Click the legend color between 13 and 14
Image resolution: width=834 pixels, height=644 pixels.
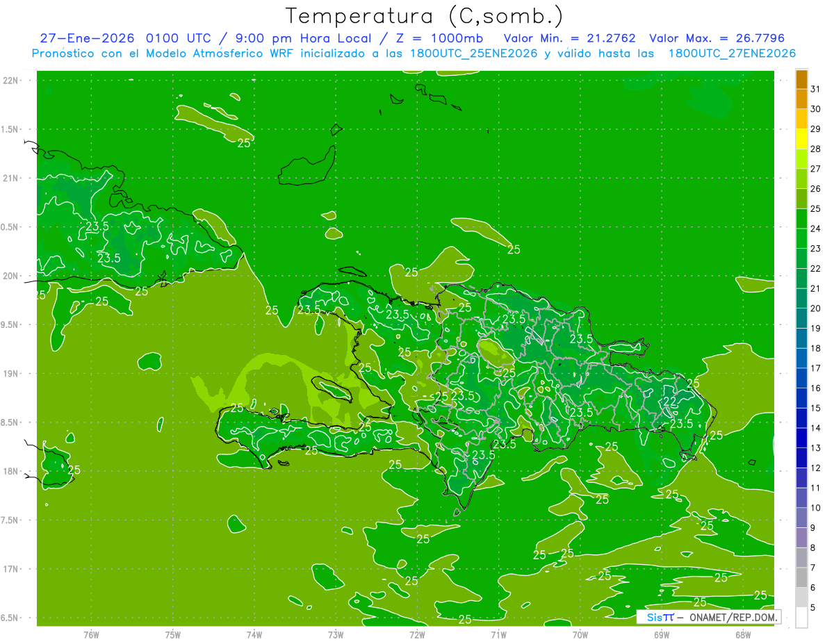coord(802,438)
